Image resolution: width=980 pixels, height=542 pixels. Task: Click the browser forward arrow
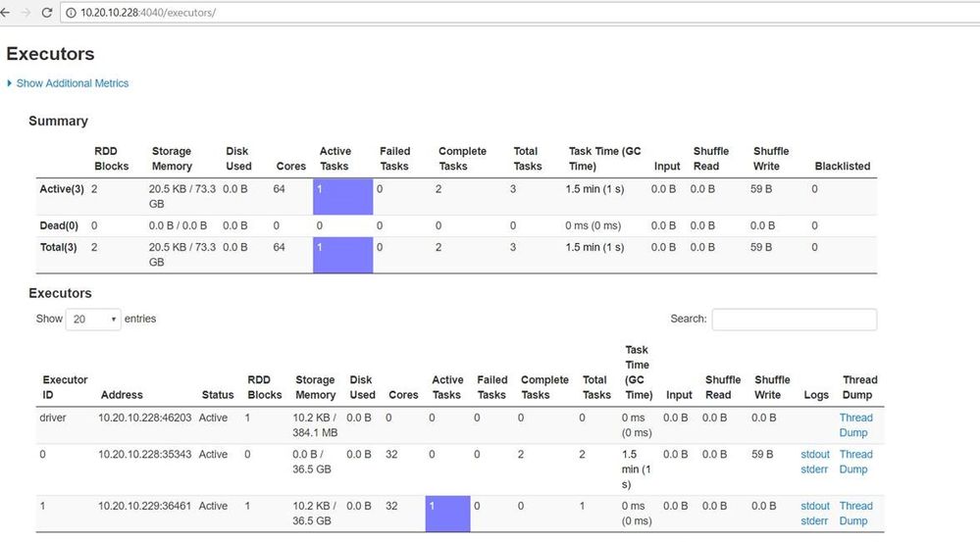(26, 13)
